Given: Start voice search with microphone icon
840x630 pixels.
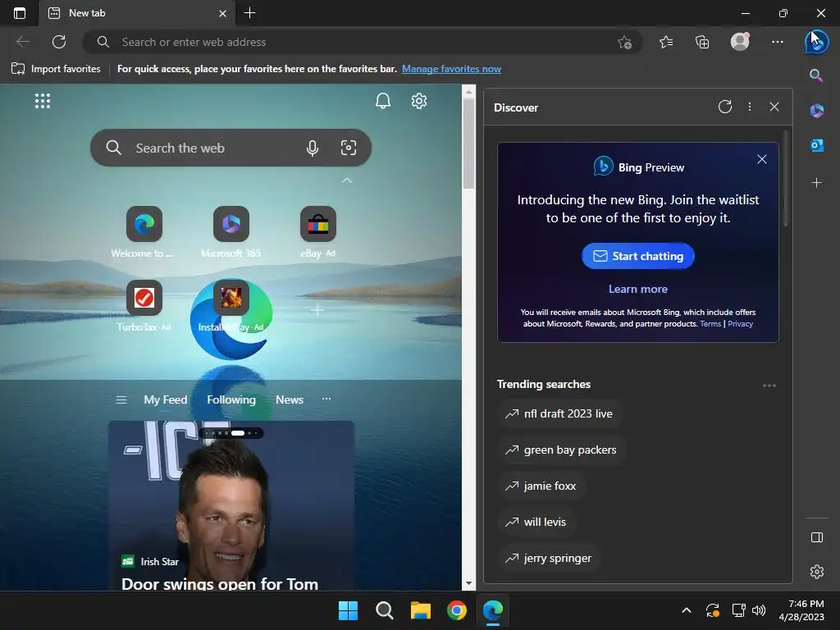Looking at the screenshot, I should [x=313, y=148].
